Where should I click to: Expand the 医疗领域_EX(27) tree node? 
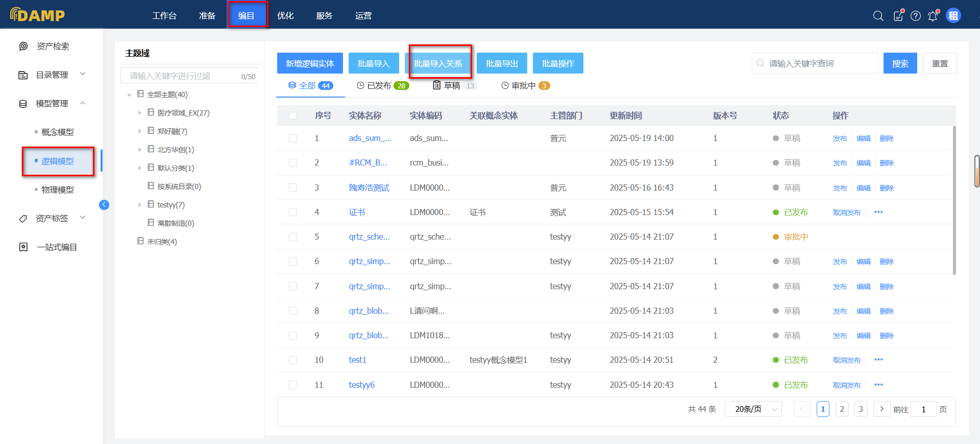pos(140,113)
